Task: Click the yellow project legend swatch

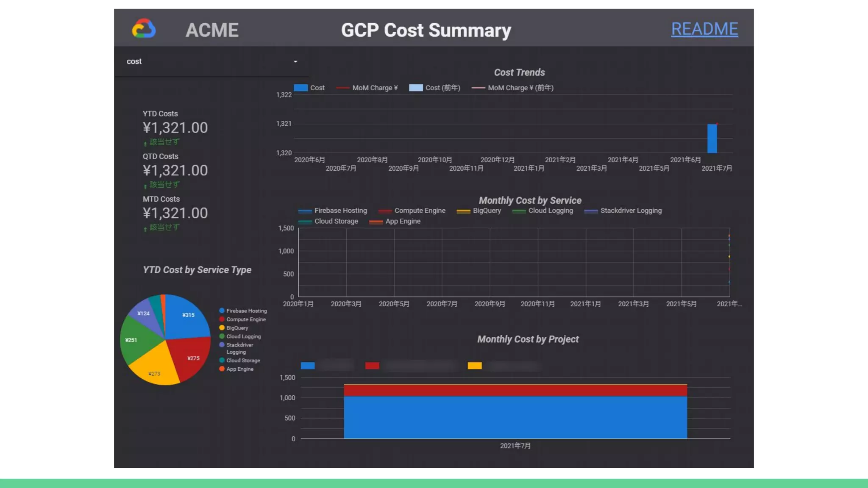Action: coord(474,366)
